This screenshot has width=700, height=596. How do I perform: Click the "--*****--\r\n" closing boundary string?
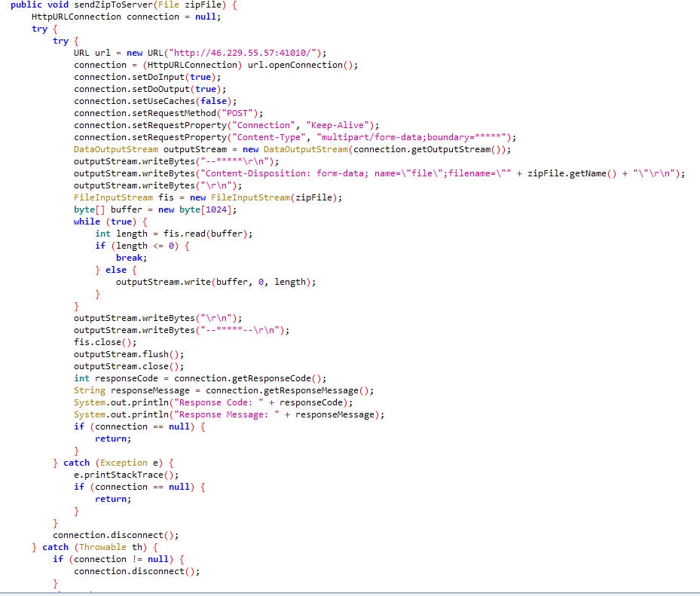243,330
